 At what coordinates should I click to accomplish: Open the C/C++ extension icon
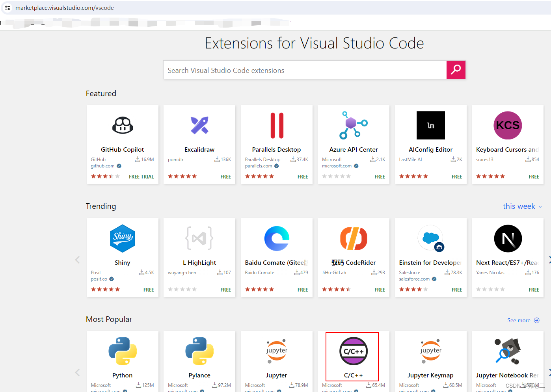pyautogui.click(x=354, y=351)
